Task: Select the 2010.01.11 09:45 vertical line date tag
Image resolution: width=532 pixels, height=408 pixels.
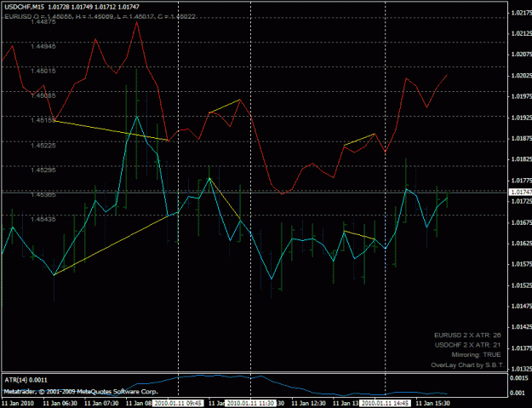Action: pos(178,403)
